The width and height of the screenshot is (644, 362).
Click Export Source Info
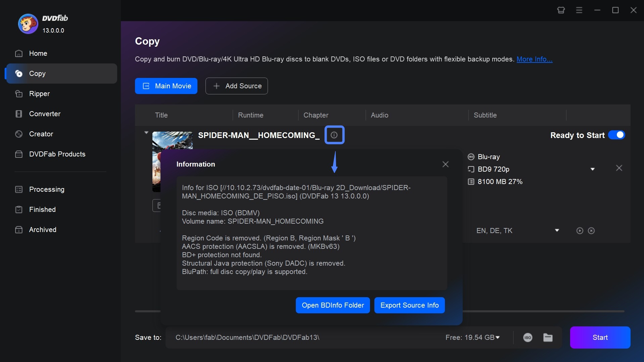(x=409, y=305)
